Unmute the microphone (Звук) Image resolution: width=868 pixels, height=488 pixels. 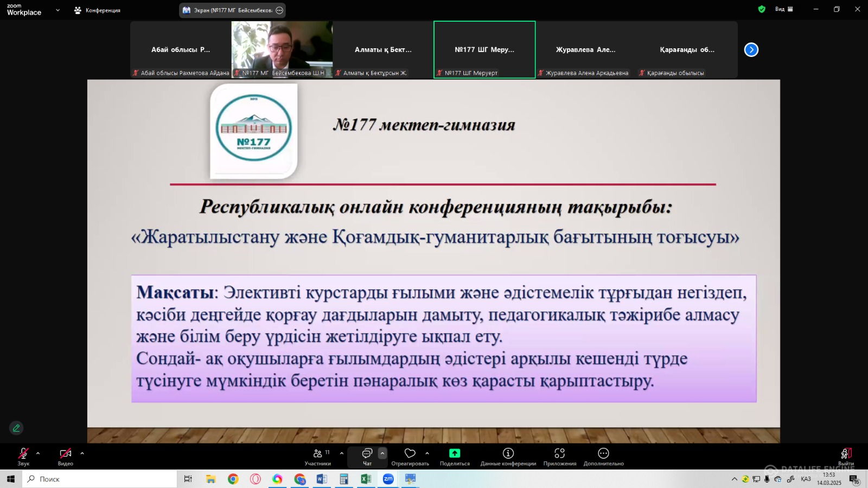[23, 456]
